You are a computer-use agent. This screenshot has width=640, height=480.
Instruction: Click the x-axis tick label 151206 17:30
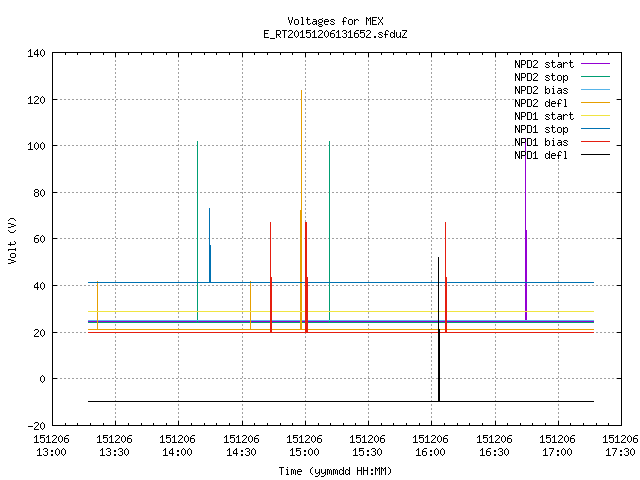[x=620, y=446]
